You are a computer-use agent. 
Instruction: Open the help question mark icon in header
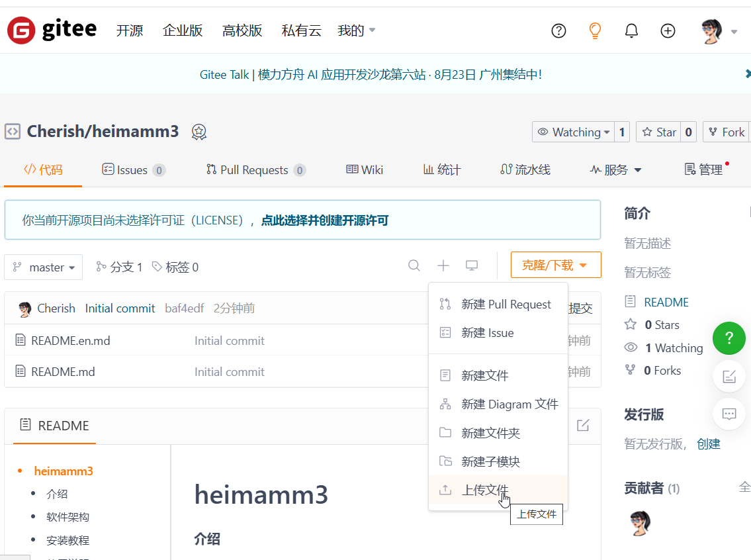(558, 30)
